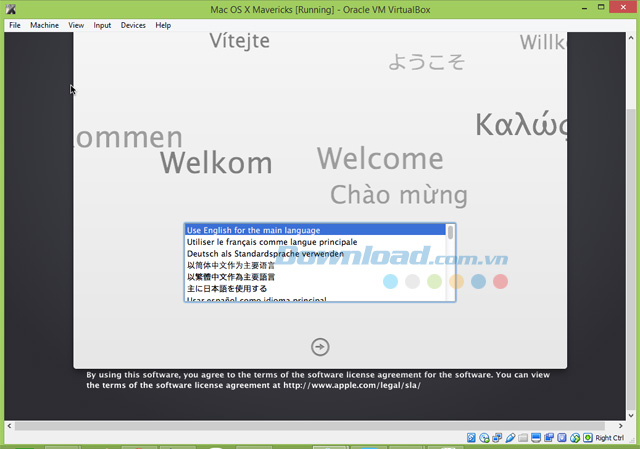Click the green arrow host key icon
640x449 pixels.
click(x=588, y=438)
